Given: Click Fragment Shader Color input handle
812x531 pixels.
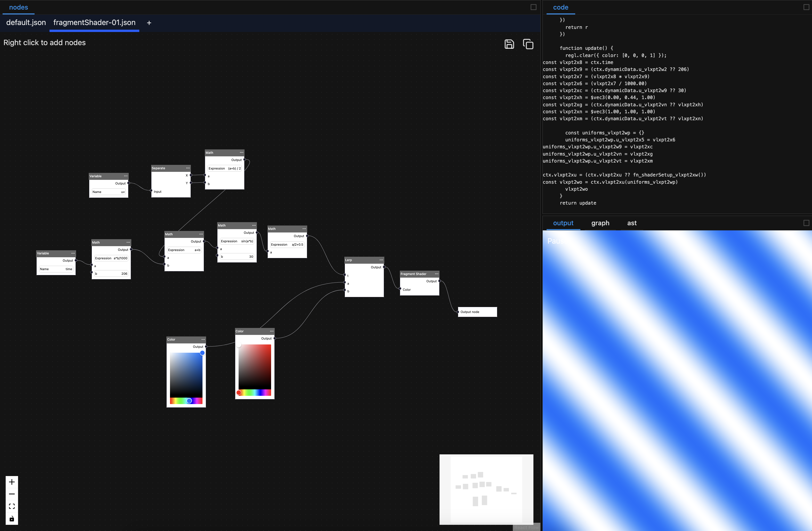Looking at the screenshot, I should click(x=400, y=289).
